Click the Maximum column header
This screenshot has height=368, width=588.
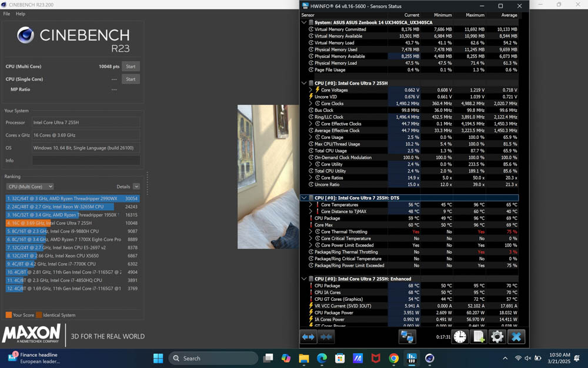pos(475,15)
